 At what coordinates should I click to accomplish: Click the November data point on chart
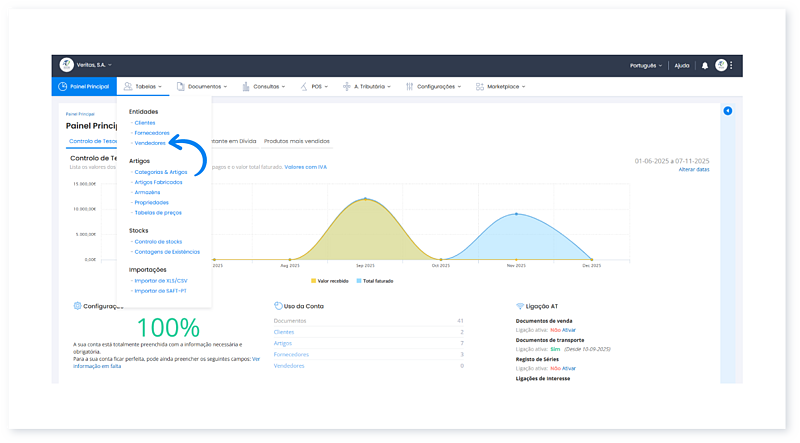516,214
